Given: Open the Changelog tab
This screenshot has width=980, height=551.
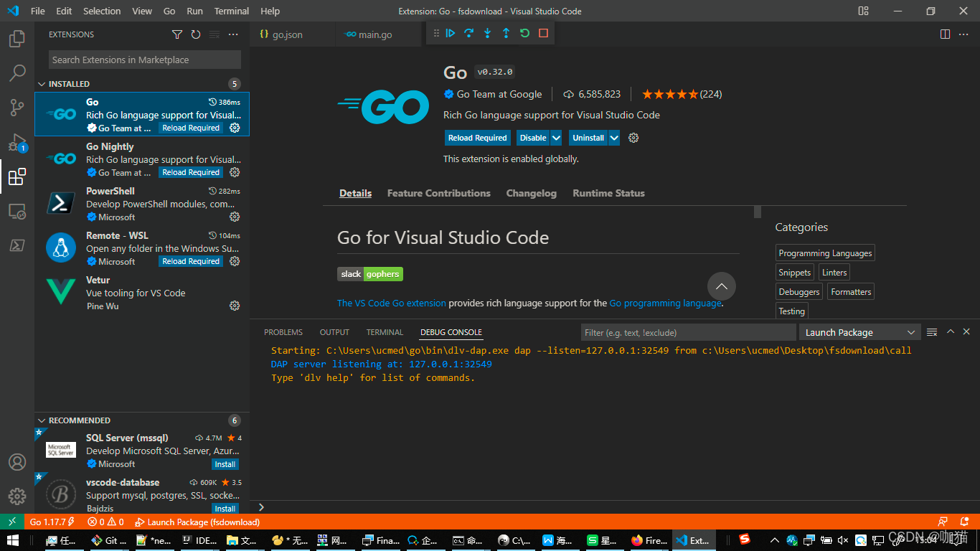Looking at the screenshot, I should coord(532,193).
